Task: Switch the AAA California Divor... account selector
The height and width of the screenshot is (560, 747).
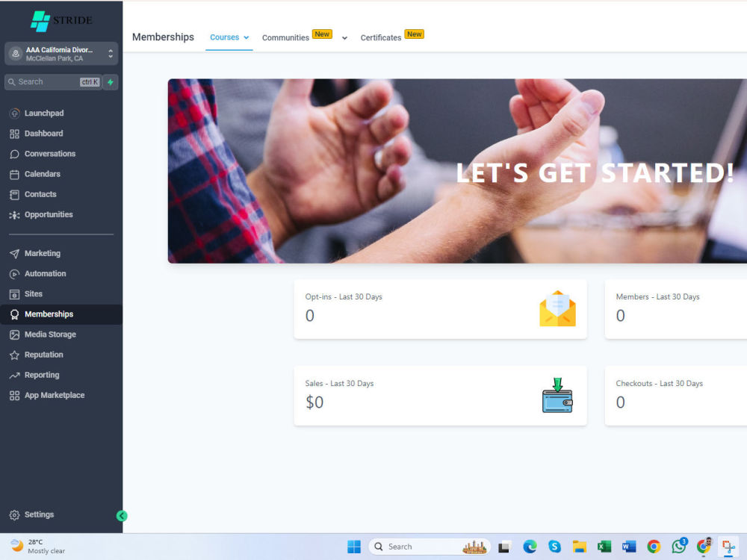Action: coord(61,53)
